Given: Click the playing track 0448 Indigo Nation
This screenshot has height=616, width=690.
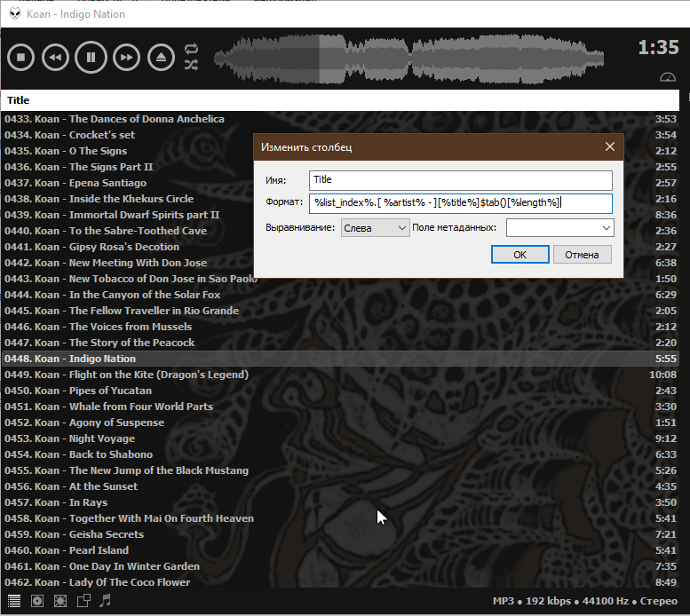Looking at the screenshot, I should tap(340, 359).
